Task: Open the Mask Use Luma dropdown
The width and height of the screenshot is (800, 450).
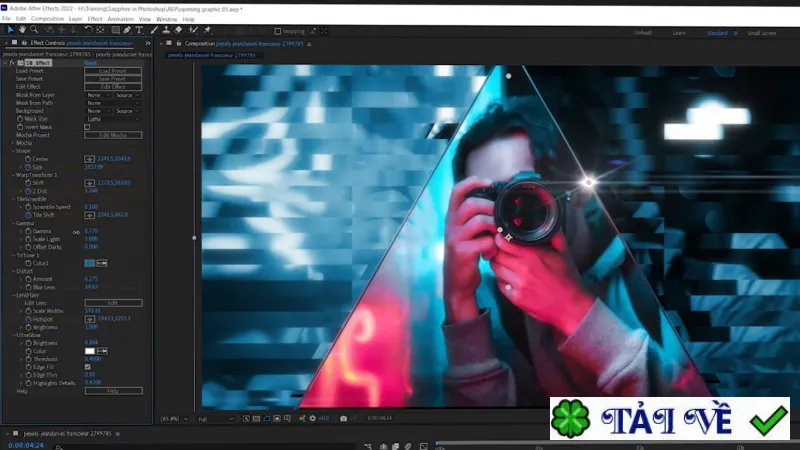Action: click(113, 119)
